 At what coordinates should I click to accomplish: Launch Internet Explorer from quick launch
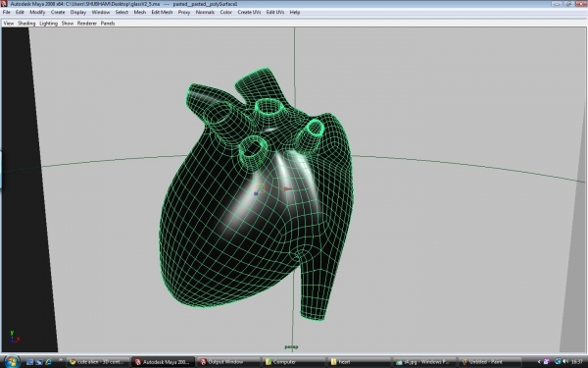pyautogui.click(x=48, y=362)
